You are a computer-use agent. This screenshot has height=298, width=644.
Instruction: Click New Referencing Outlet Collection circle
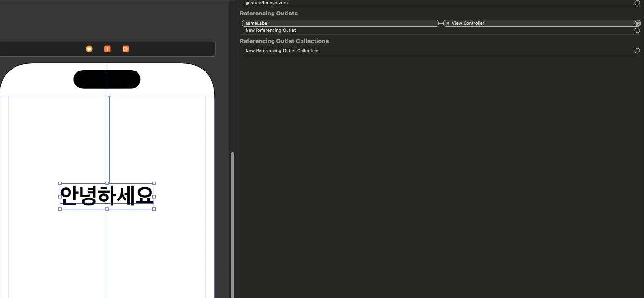click(x=637, y=51)
